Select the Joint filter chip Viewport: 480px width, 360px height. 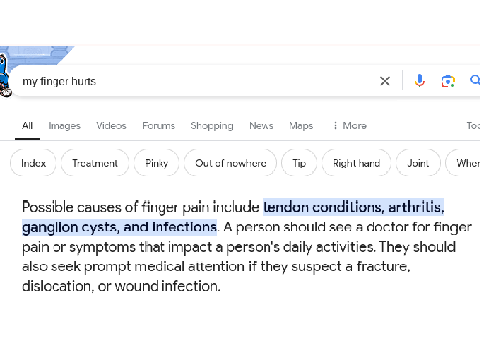pyautogui.click(x=418, y=163)
